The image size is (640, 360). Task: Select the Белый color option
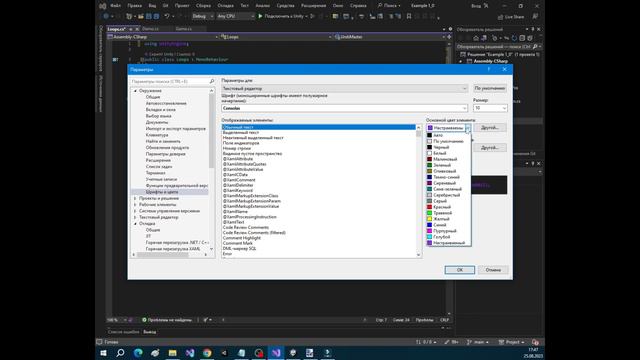click(x=449, y=153)
